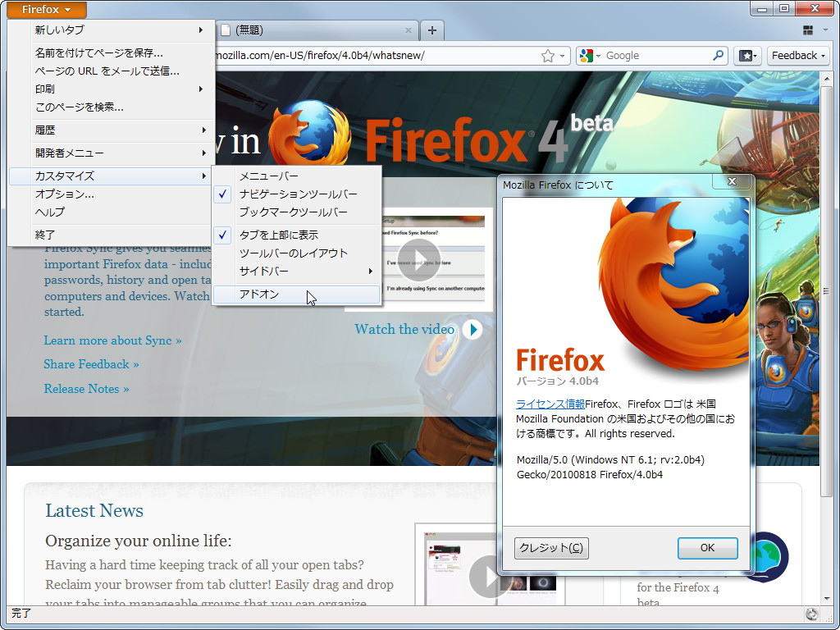This screenshot has width=840, height=630.
Task: Click the ライセンス情報 license link
Action: click(x=550, y=404)
